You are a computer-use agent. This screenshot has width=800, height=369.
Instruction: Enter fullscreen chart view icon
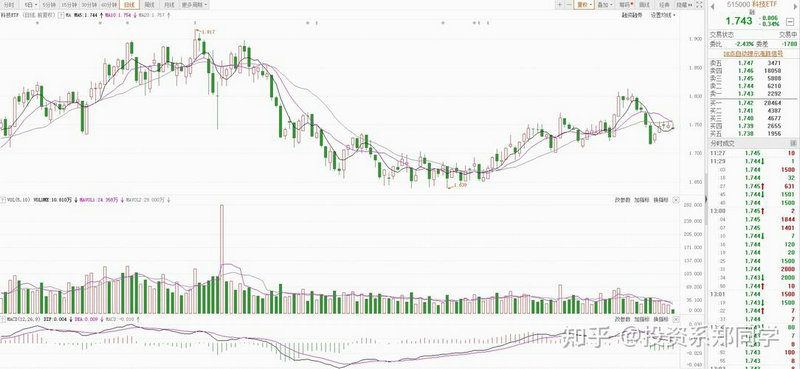[x=699, y=5]
